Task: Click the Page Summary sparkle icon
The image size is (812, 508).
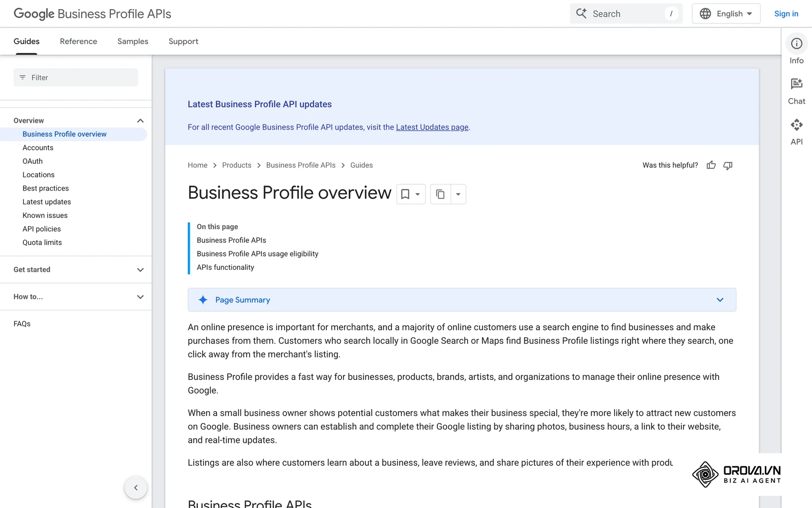Action: pyautogui.click(x=203, y=300)
